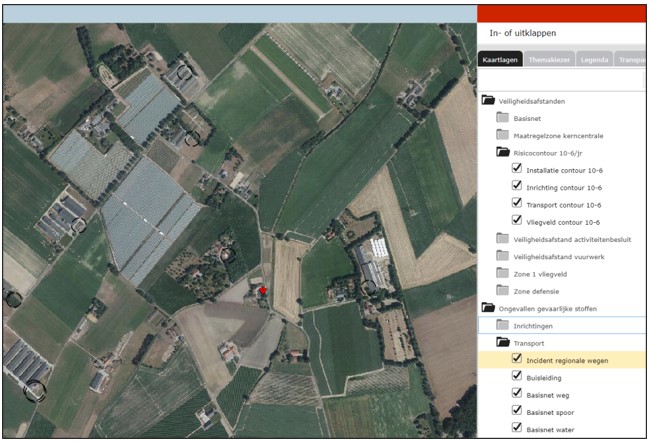Expand Veiligheidsafstand vuurwerk folder

coord(502,256)
